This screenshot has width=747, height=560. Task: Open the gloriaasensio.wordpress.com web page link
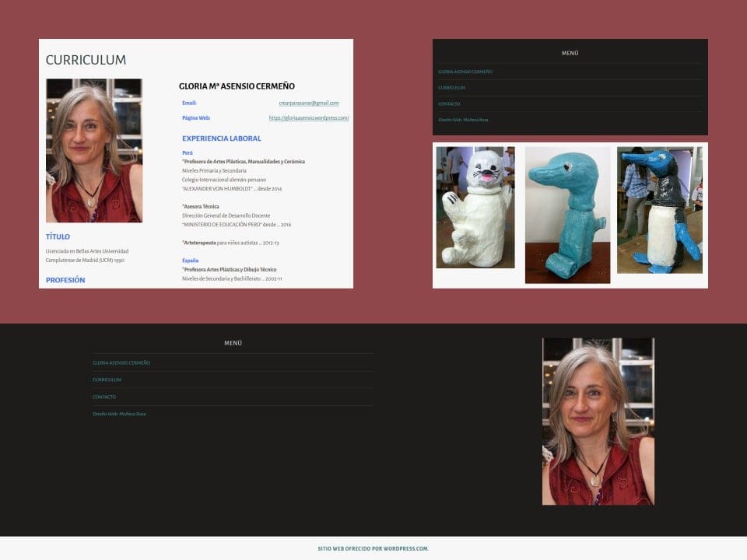pos(308,118)
